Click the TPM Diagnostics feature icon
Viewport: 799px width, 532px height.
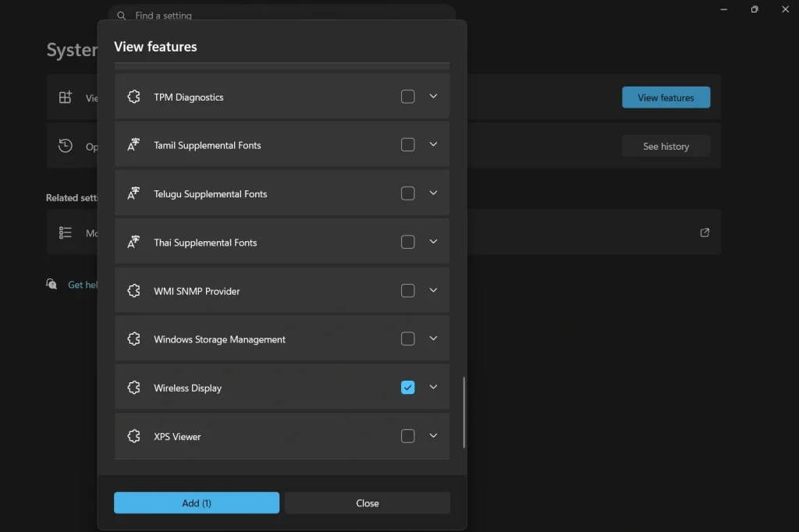pyautogui.click(x=133, y=97)
